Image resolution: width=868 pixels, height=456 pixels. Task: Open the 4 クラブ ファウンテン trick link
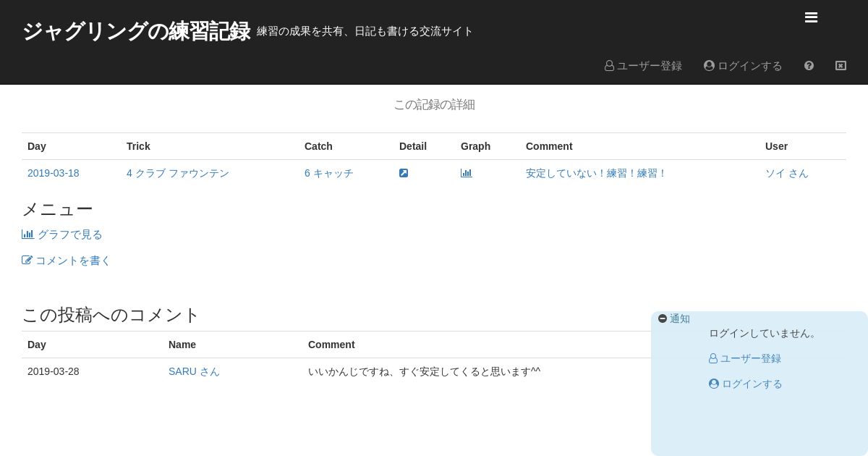(178, 174)
